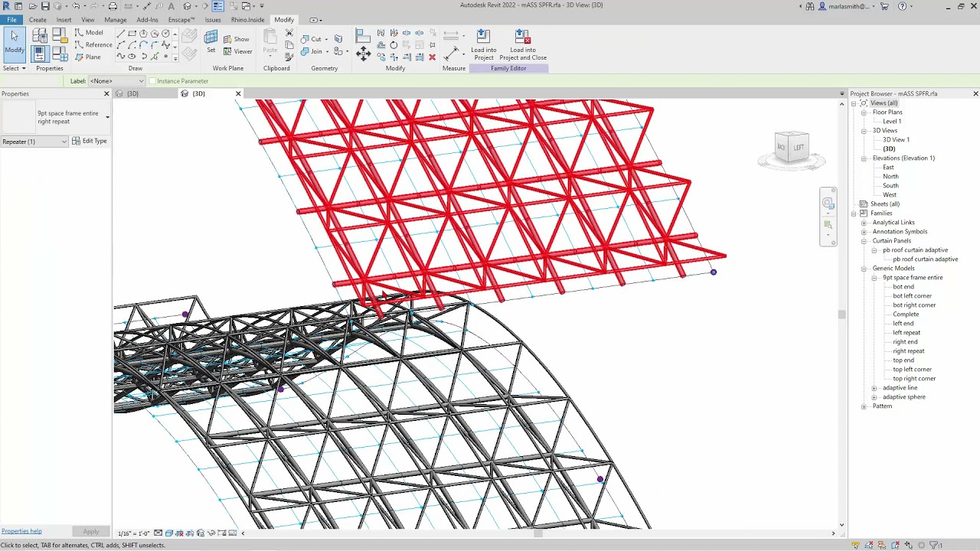Click the Open folder icon in quick access toolbar
The image size is (980, 551).
[33, 6]
